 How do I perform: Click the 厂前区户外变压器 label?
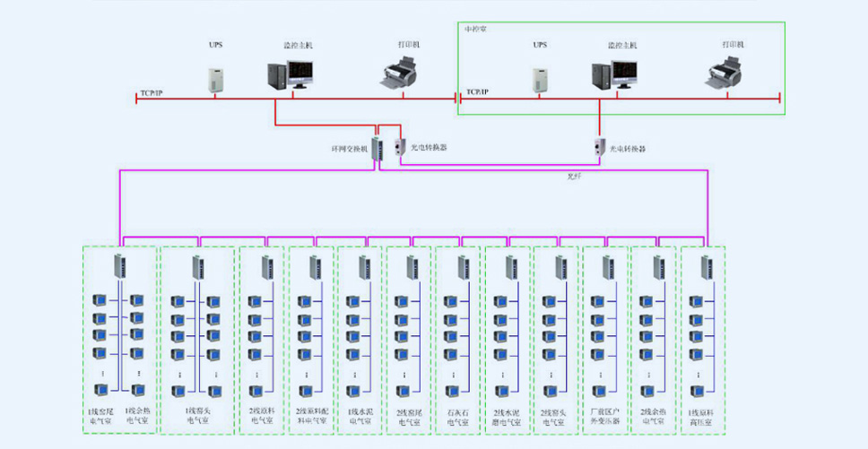click(x=605, y=416)
